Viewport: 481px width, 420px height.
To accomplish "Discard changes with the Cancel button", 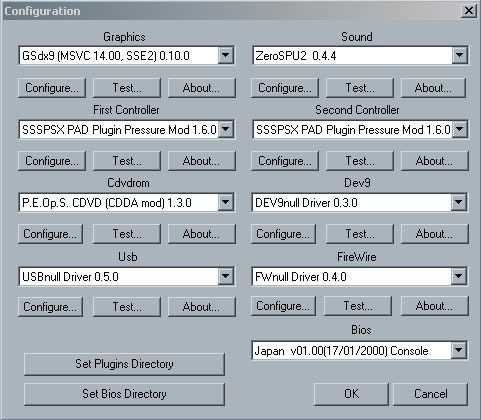I will (x=431, y=394).
